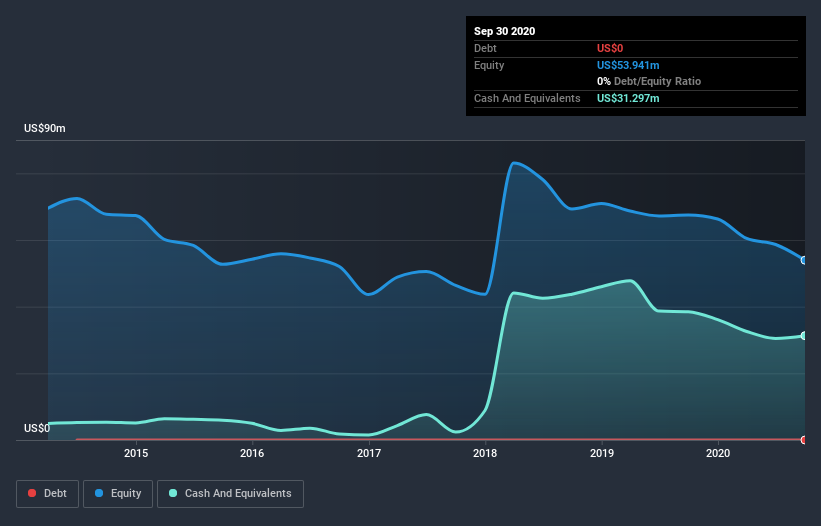Image resolution: width=821 pixels, height=526 pixels.
Task: Select the 2020 x-axis label
Action: (x=718, y=453)
